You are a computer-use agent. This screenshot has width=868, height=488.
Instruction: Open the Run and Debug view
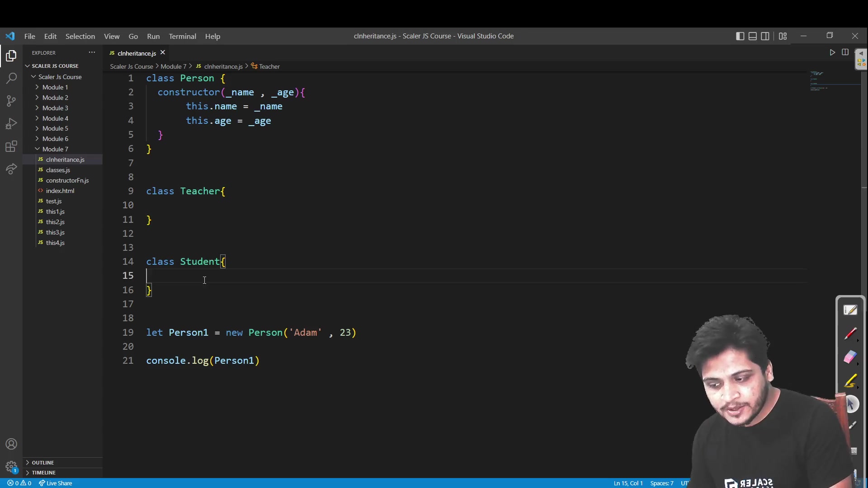(11, 123)
